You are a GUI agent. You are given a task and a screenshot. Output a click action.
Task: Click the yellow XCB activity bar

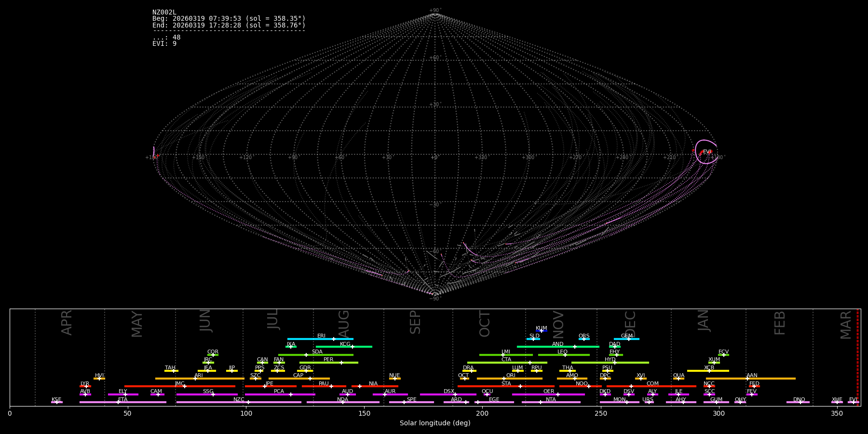[x=708, y=371]
